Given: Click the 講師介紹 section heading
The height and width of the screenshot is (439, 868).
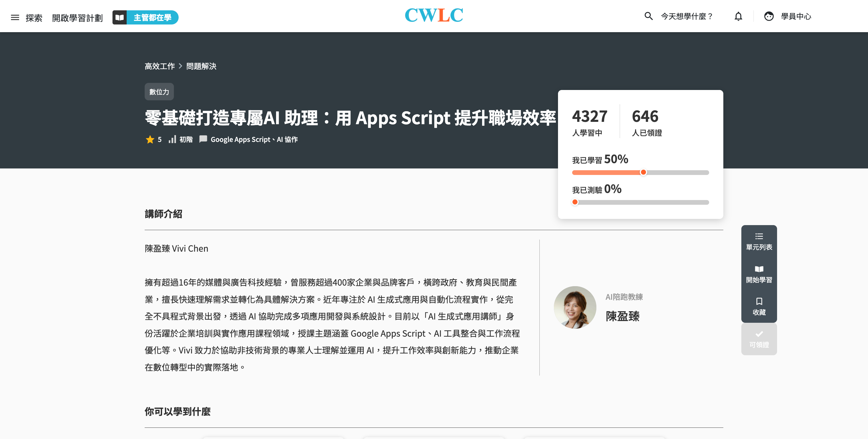Looking at the screenshot, I should [164, 214].
